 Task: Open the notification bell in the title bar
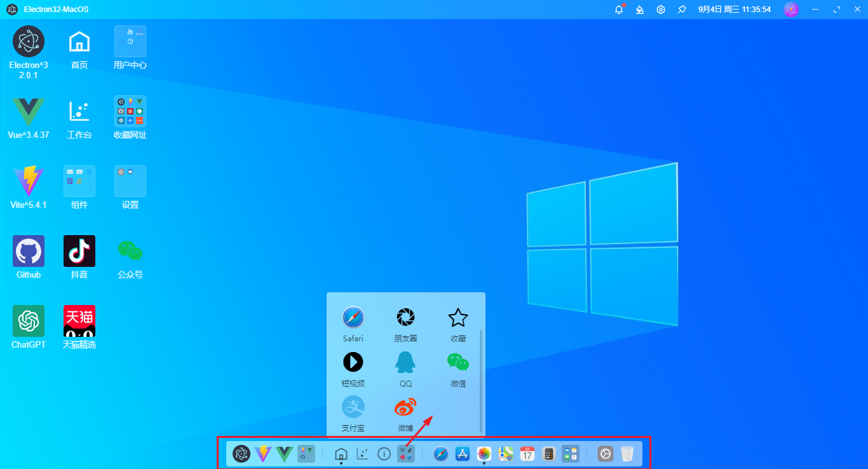tap(619, 10)
